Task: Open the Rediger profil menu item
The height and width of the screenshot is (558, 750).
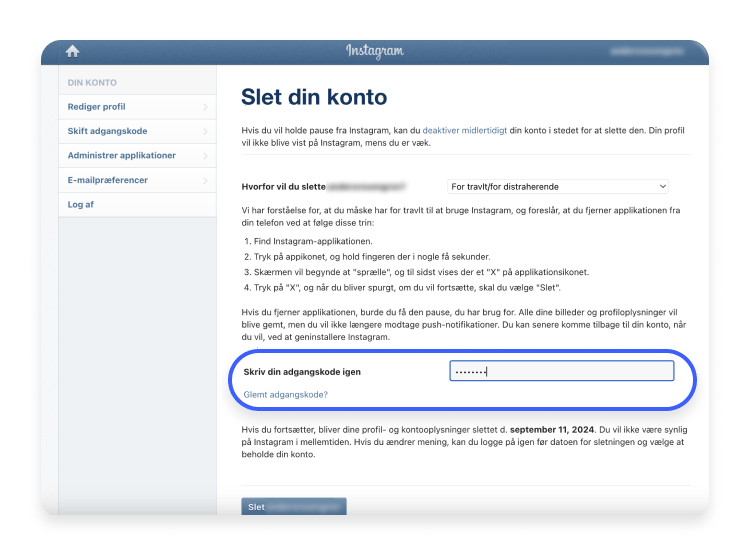Action: 137,107
